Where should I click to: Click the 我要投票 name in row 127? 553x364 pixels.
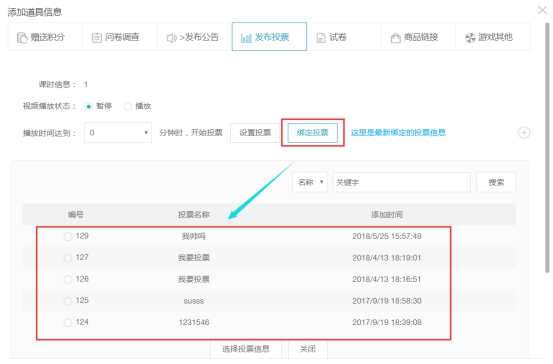coord(194,258)
